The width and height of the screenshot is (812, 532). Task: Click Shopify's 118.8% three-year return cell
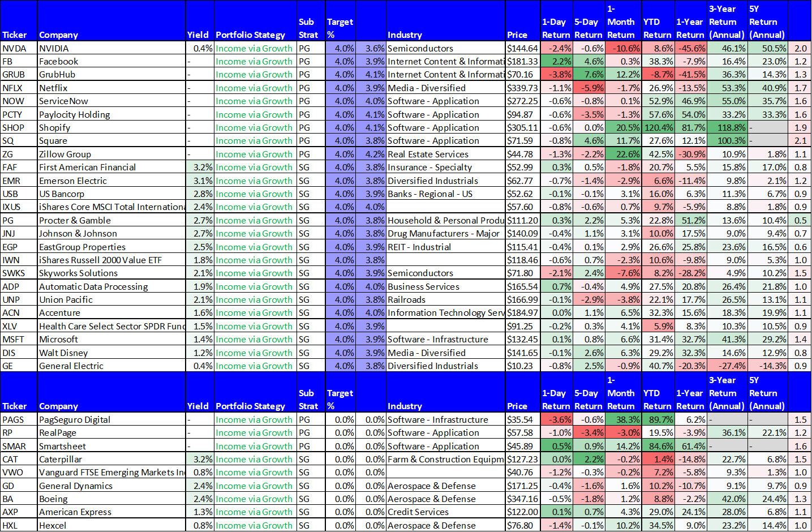[x=727, y=127]
